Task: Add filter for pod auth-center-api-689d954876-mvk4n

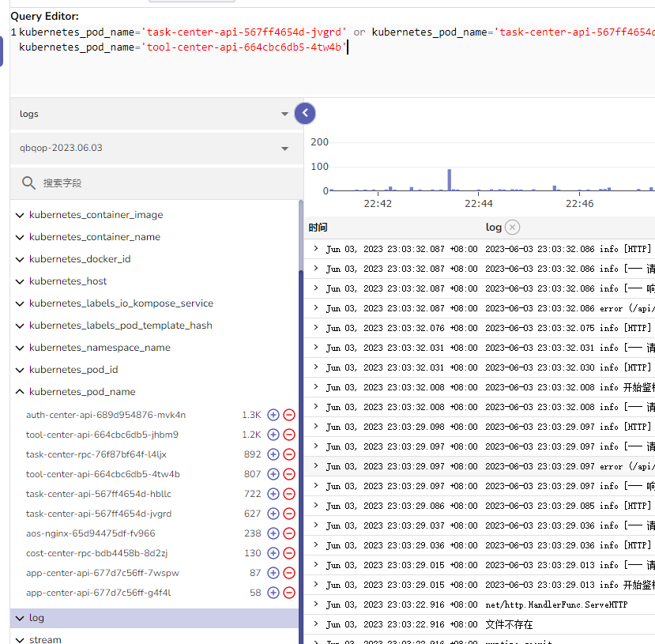Action: (273, 414)
